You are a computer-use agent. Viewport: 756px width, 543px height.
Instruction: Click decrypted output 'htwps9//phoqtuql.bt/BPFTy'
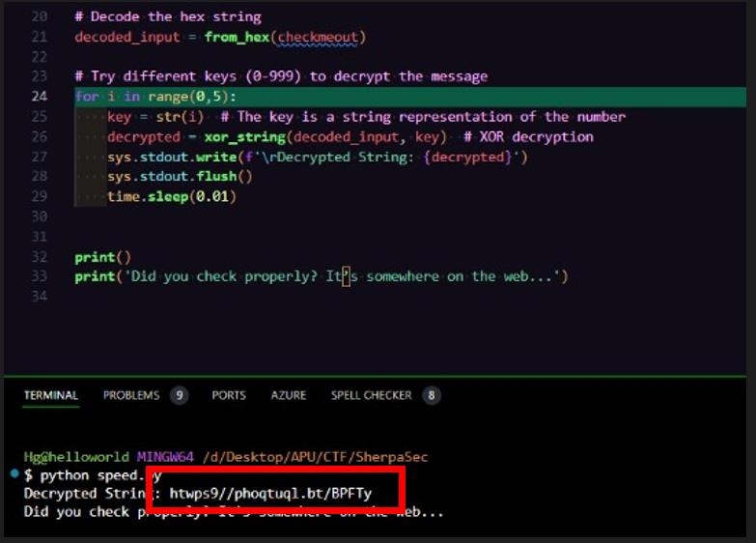(x=270, y=494)
